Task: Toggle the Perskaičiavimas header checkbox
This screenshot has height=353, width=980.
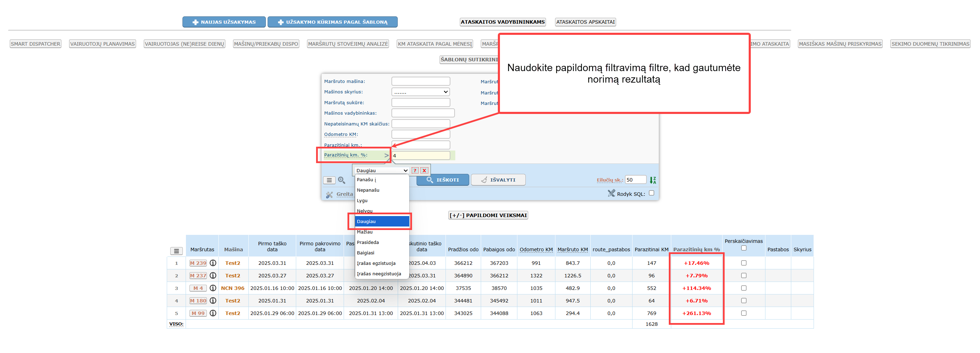Action: [x=744, y=248]
